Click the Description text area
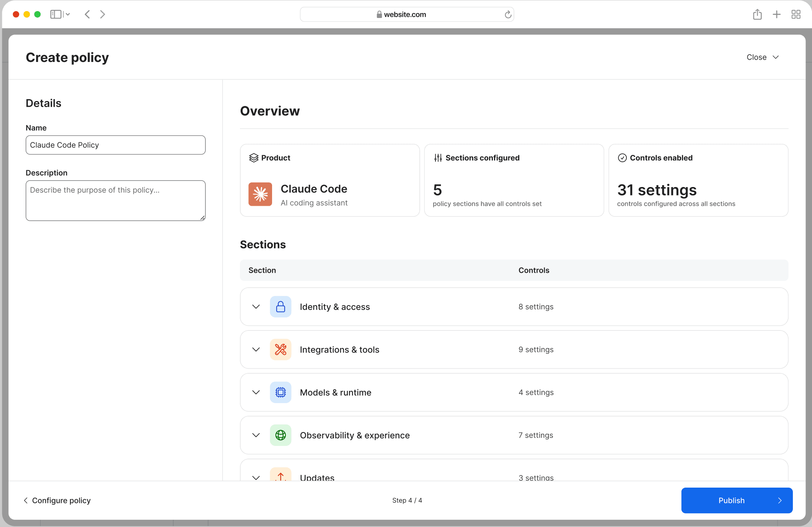 tap(116, 201)
